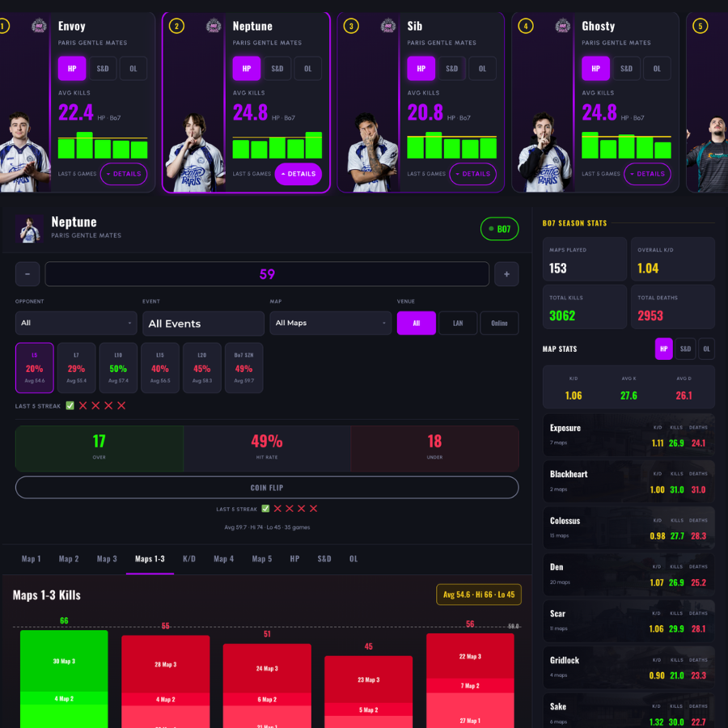Switch to the S&D chart tab
This screenshot has height=728, width=728.
pyautogui.click(x=324, y=559)
